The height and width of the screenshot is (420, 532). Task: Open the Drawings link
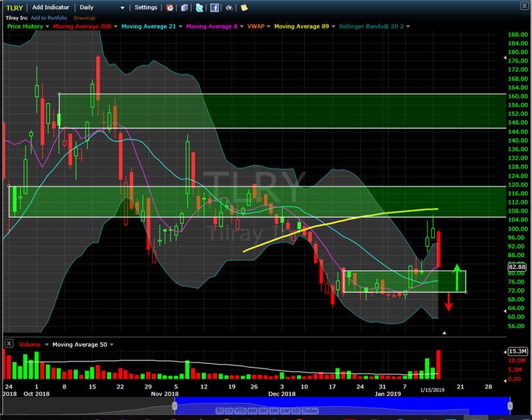tap(84, 18)
